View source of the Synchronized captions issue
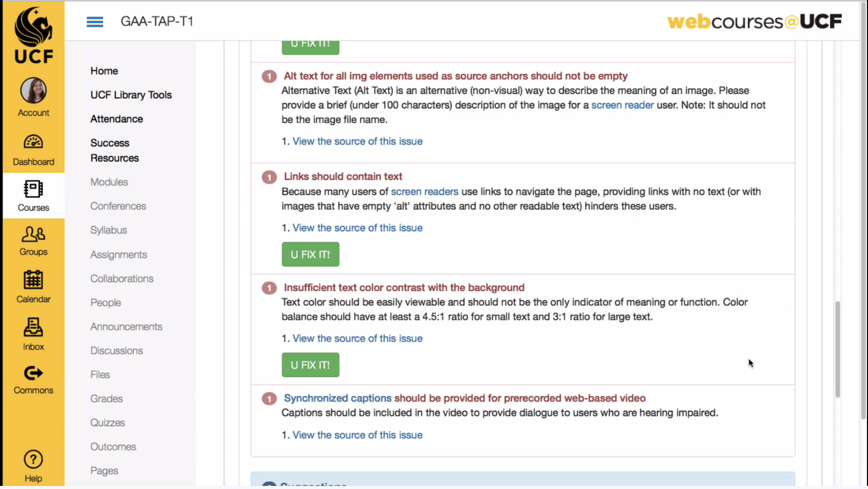 coord(357,435)
